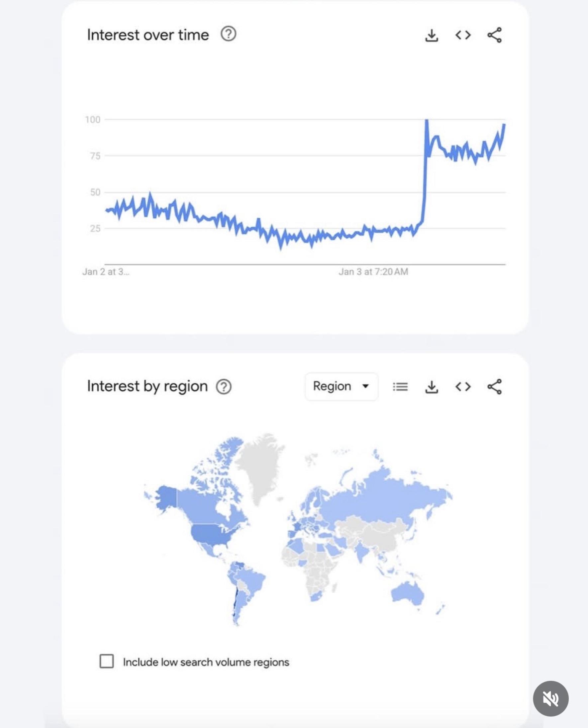This screenshot has height=728, width=588.
Task: Unmute the video sound
Action: pyautogui.click(x=550, y=698)
